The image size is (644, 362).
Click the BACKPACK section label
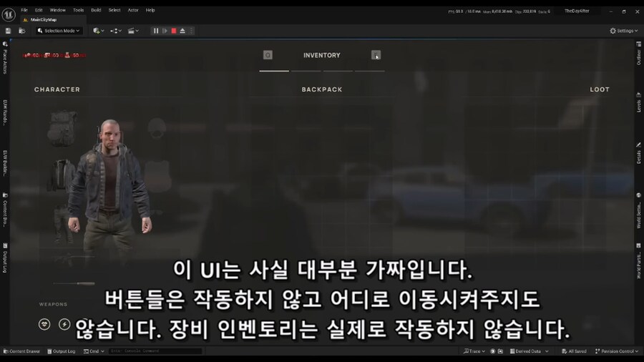[321, 89]
